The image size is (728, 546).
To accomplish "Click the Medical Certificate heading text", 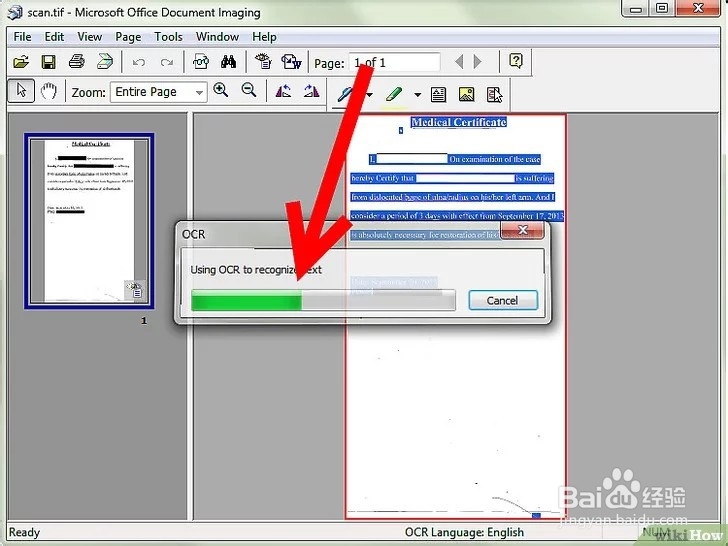I will pyautogui.click(x=458, y=122).
